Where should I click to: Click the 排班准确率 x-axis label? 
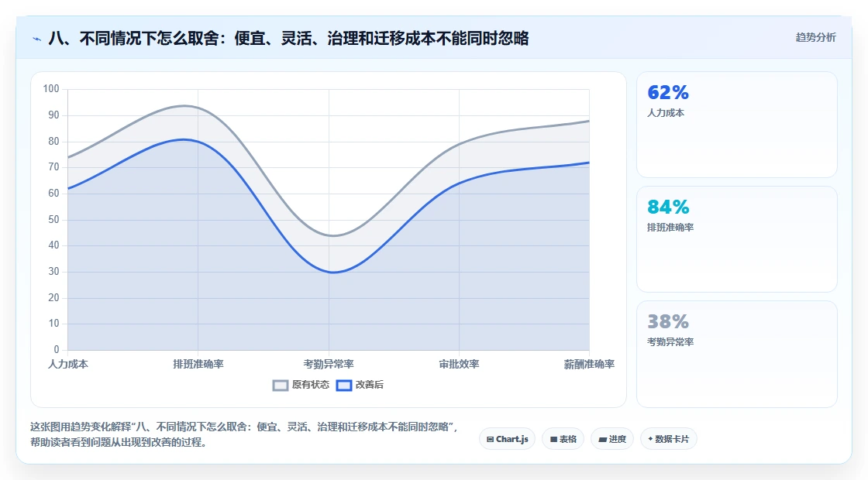click(x=198, y=364)
